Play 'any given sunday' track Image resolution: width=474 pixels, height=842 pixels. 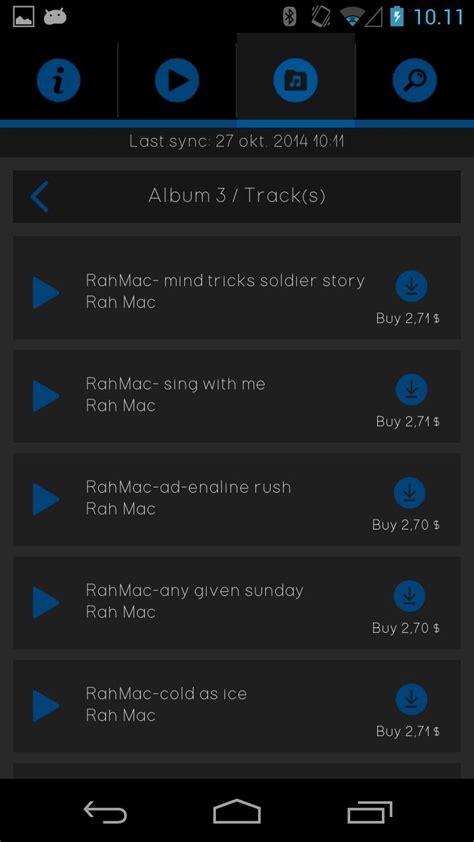pyautogui.click(x=46, y=602)
